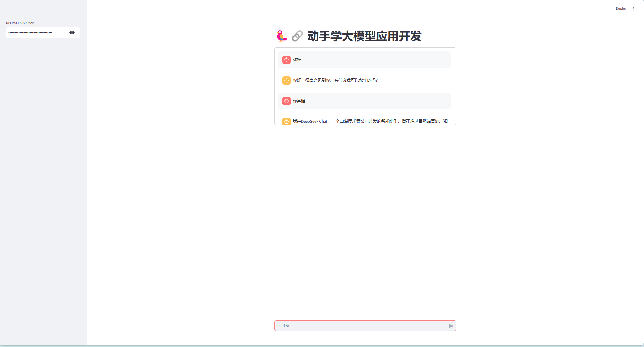Click the blank area below the chat history

365,214
